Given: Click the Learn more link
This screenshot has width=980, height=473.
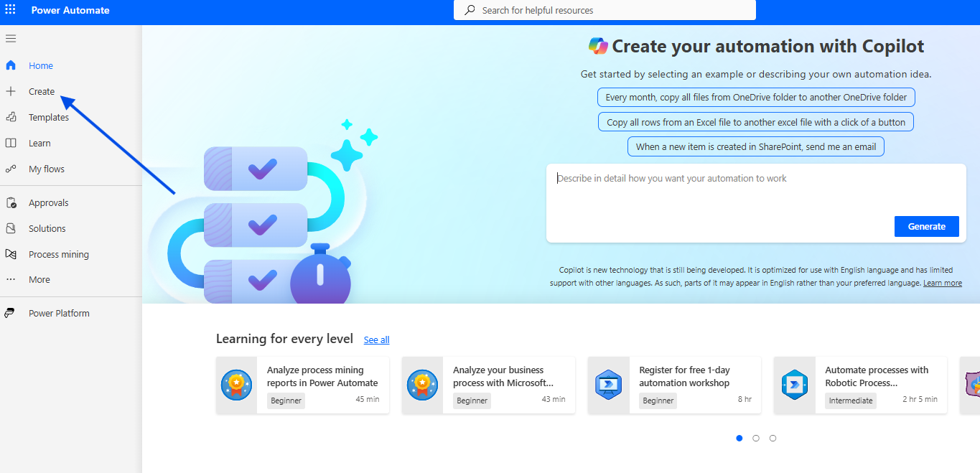Looking at the screenshot, I should tap(942, 284).
